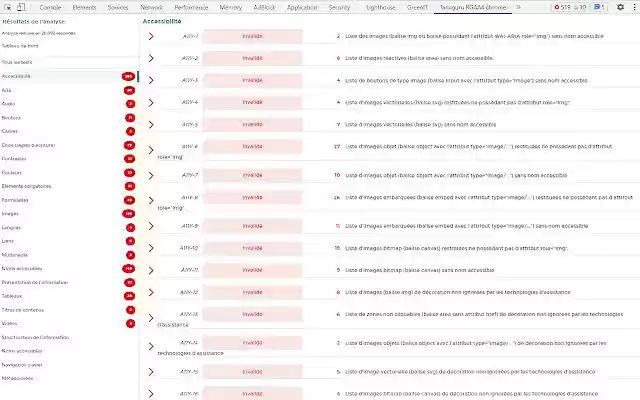Viewport: 640px width, 400px height.
Task: Switch to the Console tab
Action: coord(50,7)
